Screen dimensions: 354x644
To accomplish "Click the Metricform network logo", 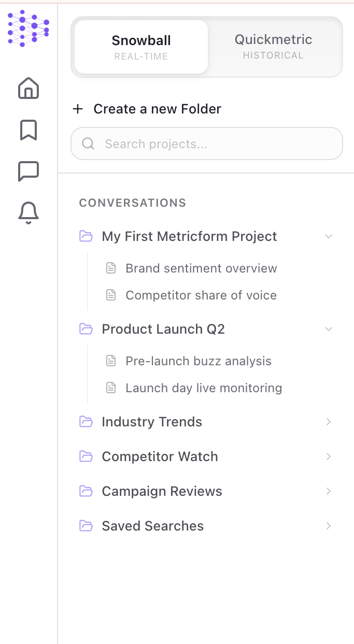I will 29,28.
